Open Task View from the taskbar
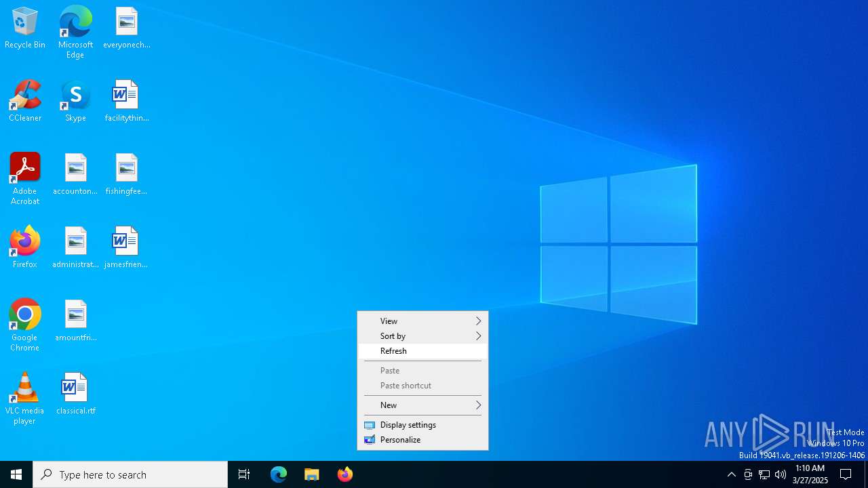 tap(244, 474)
